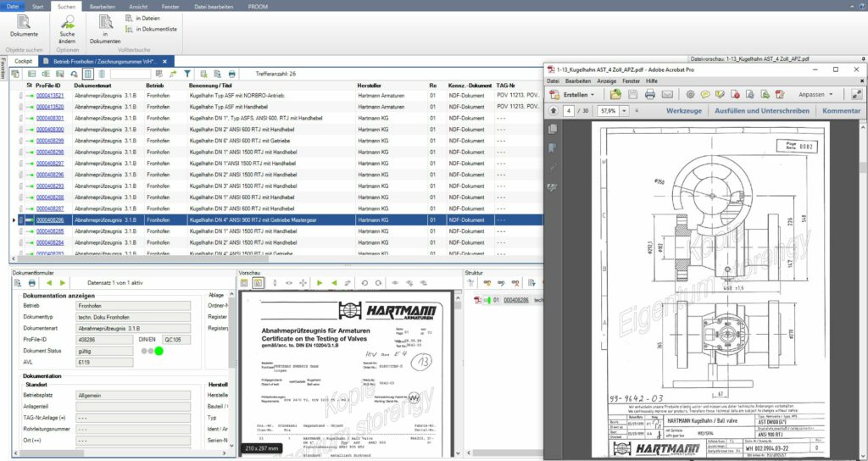The height and width of the screenshot is (461, 868).
Task: Click the filter funnel icon in results toolbar
Action: click(188, 75)
